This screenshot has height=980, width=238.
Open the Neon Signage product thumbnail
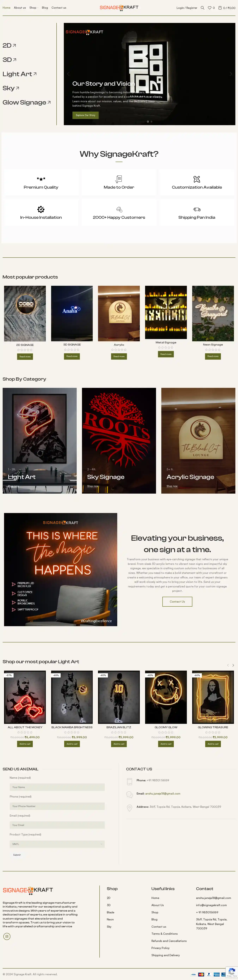tap(213, 313)
